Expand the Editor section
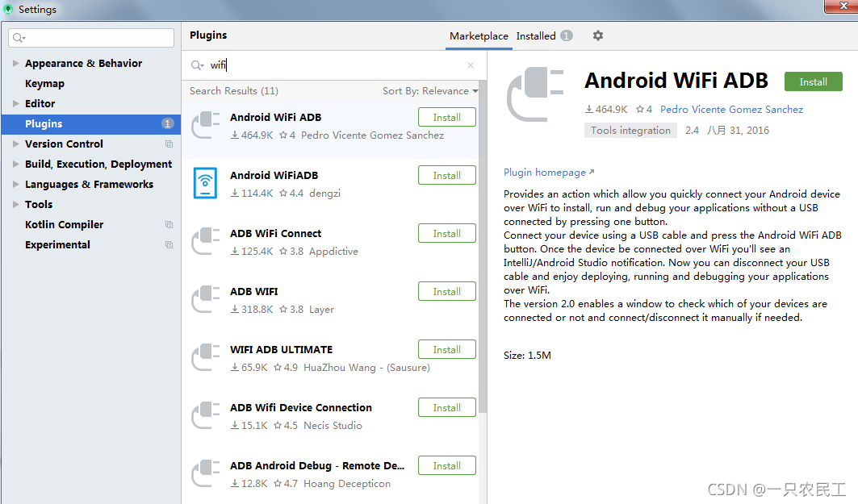This screenshot has width=858, height=504. tap(16, 104)
